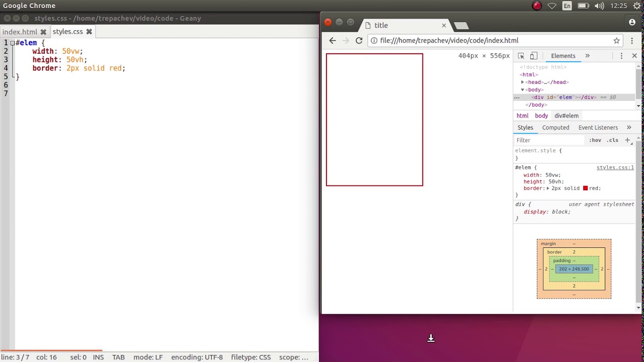644x362 pixels.
Task: Open DevTools three-dot customize menu
Action: point(621,56)
